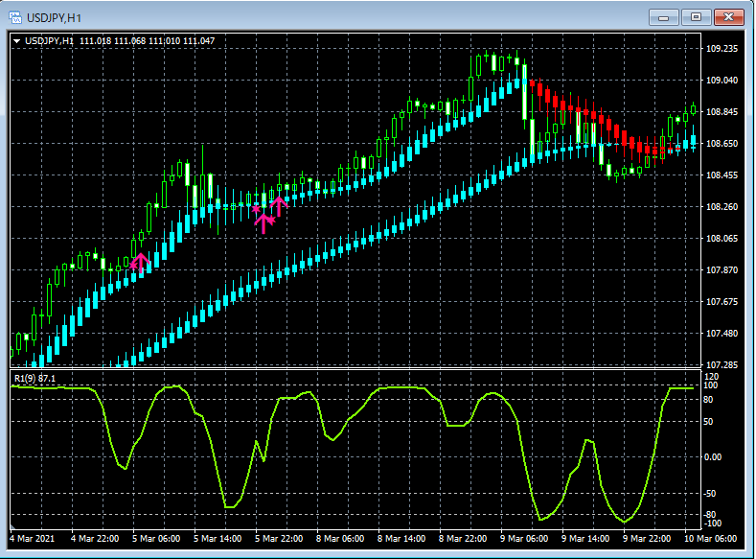This screenshot has height=559, width=756.
Task: Minimize the USDJPY,H1 chart window
Action: (x=664, y=17)
